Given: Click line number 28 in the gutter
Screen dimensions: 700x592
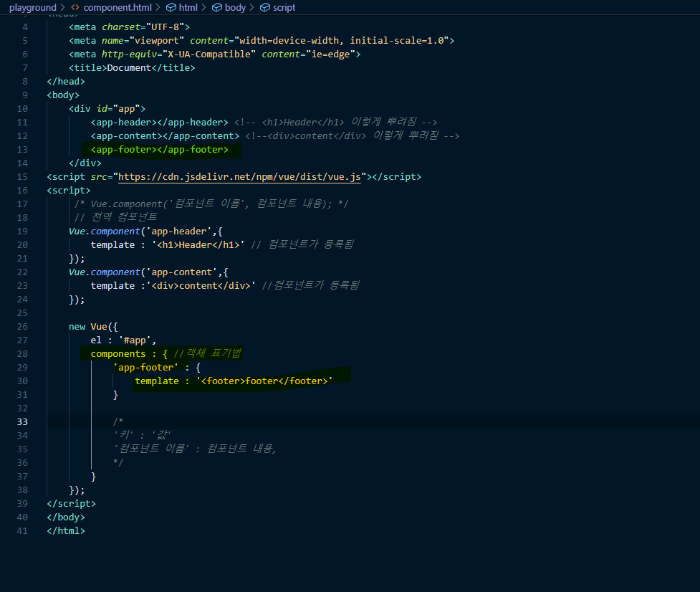Looking at the screenshot, I should tap(22, 354).
